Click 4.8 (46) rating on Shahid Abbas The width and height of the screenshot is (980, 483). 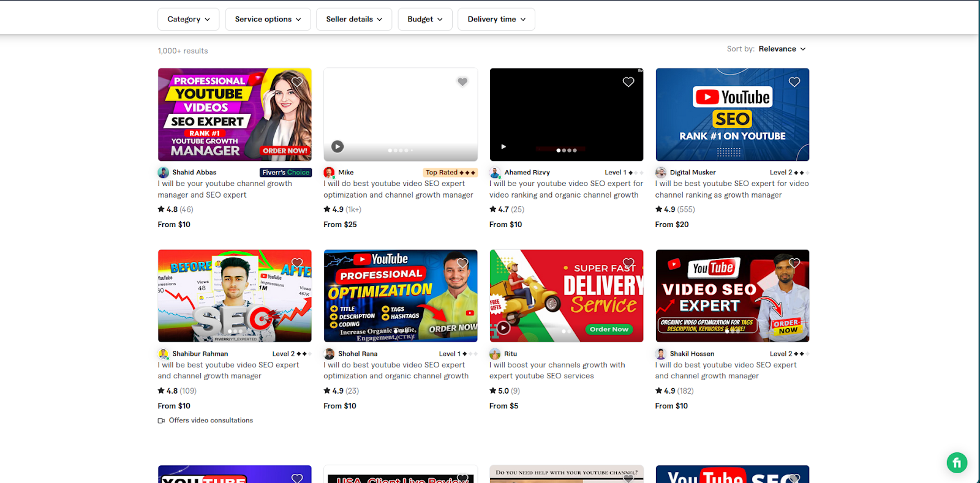(175, 209)
